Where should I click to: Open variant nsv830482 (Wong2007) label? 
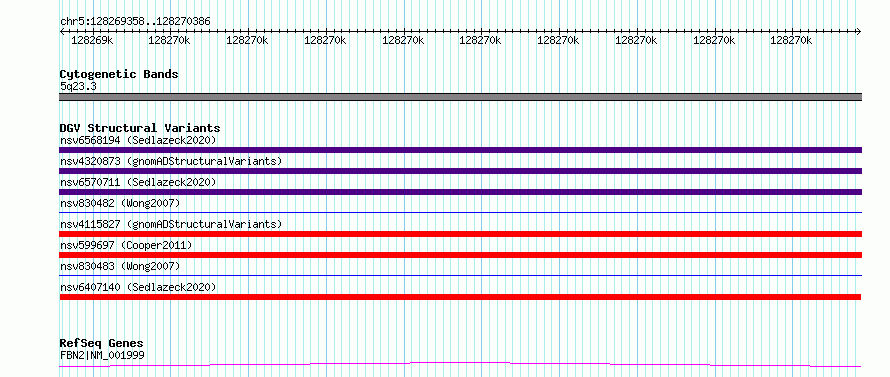tap(120, 203)
